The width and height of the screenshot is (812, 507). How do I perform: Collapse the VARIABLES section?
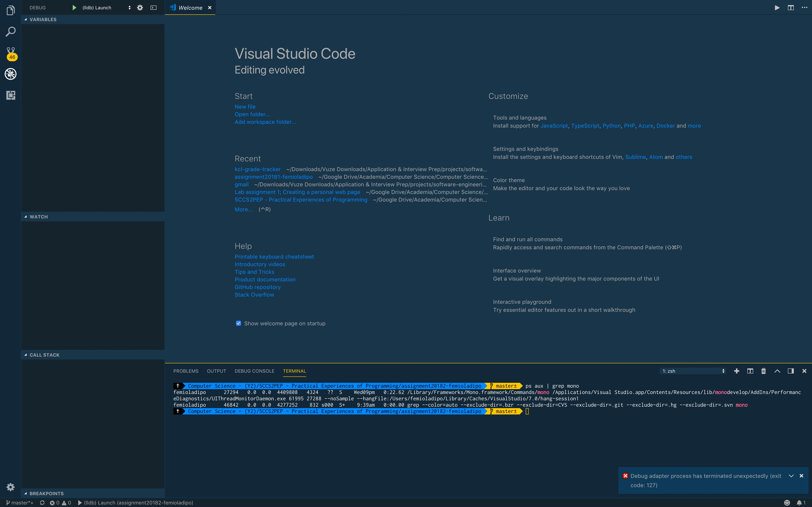26,19
